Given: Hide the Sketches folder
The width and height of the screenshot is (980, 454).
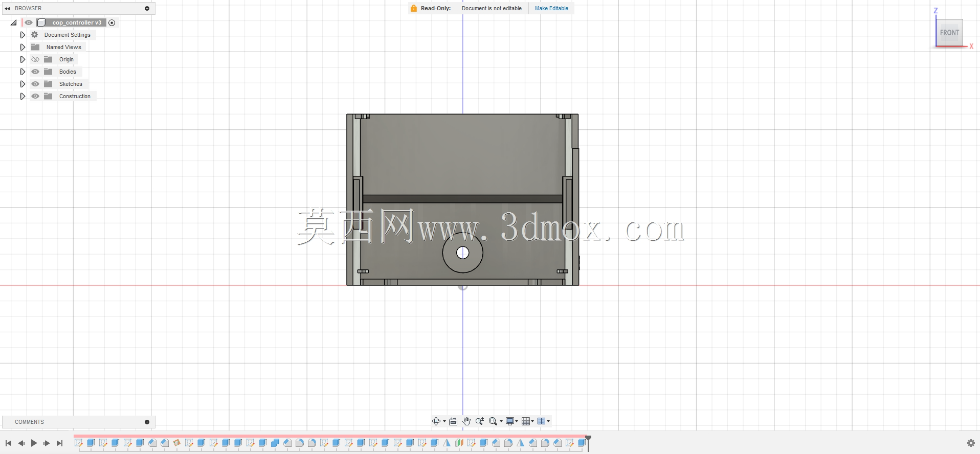Looking at the screenshot, I should 35,84.
